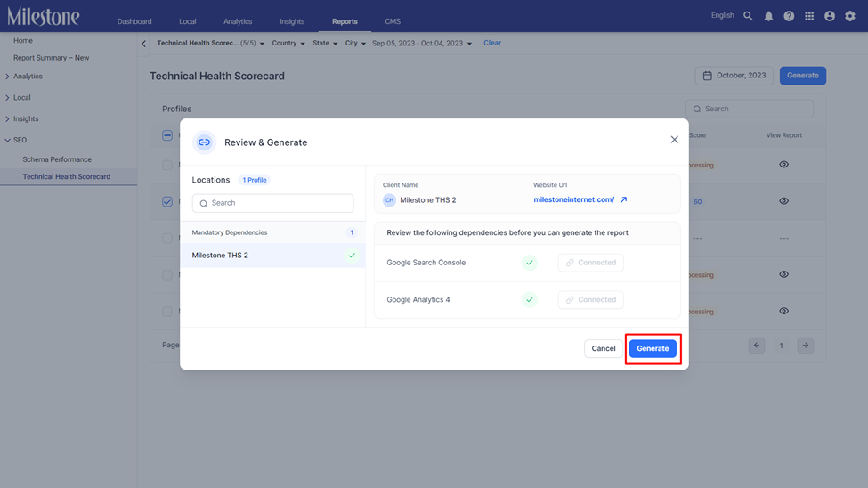Image resolution: width=868 pixels, height=488 pixels.
Task: Click Connected button for Google Analytics 4
Action: coord(590,300)
